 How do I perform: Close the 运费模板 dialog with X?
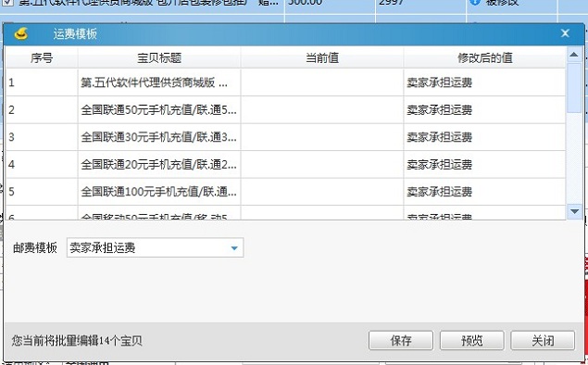click(565, 33)
